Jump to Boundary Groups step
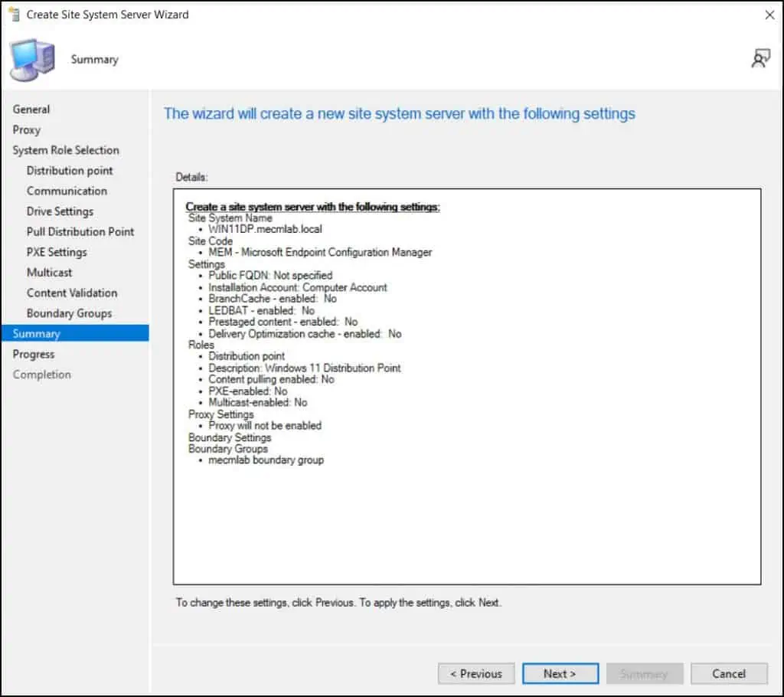The image size is (784, 697). (x=69, y=313)
